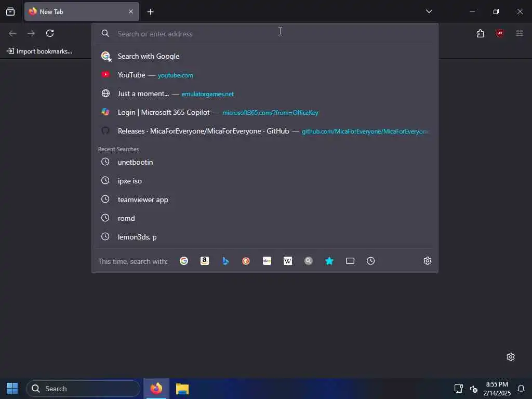Click Import bookmarks in the bookmarks bar

(39, 51)
